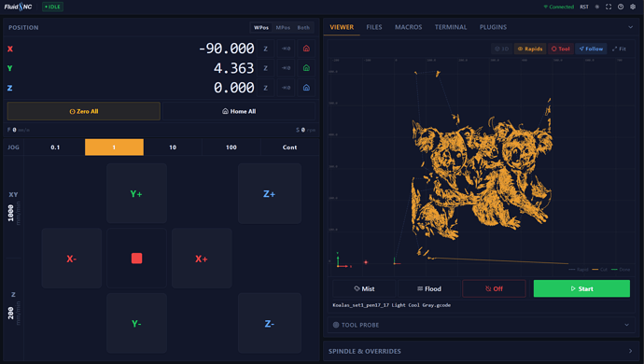This screenshot has width=644, height=364.
Task: Turn on Mist coolant
Action: click(x=364, y=288)
